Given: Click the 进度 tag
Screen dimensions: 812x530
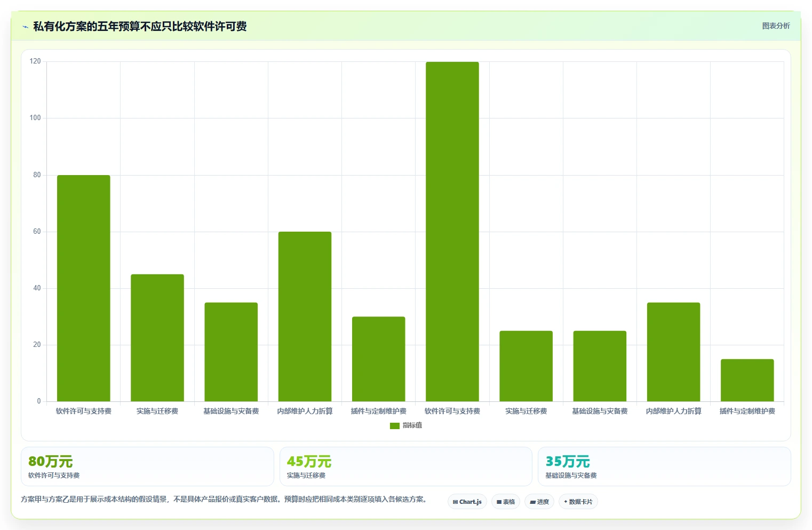Looking at the screenshot, I should click(x=539, y=502).
